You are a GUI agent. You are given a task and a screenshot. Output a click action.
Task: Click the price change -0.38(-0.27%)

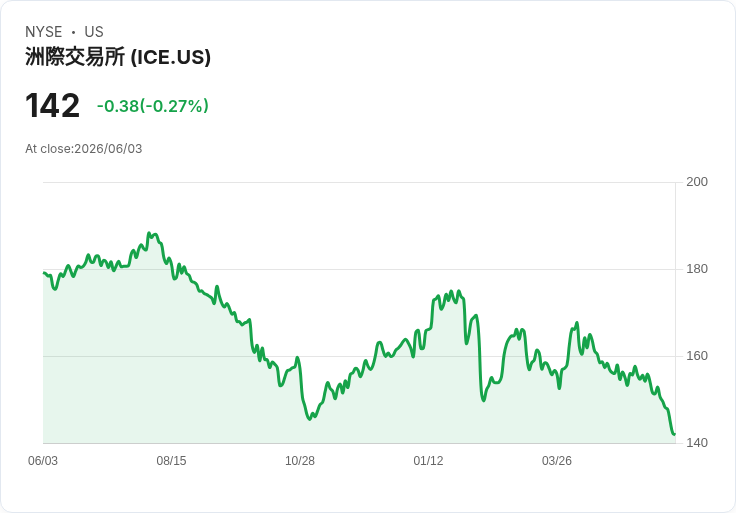pyautogui.click(x=153, y=106)
